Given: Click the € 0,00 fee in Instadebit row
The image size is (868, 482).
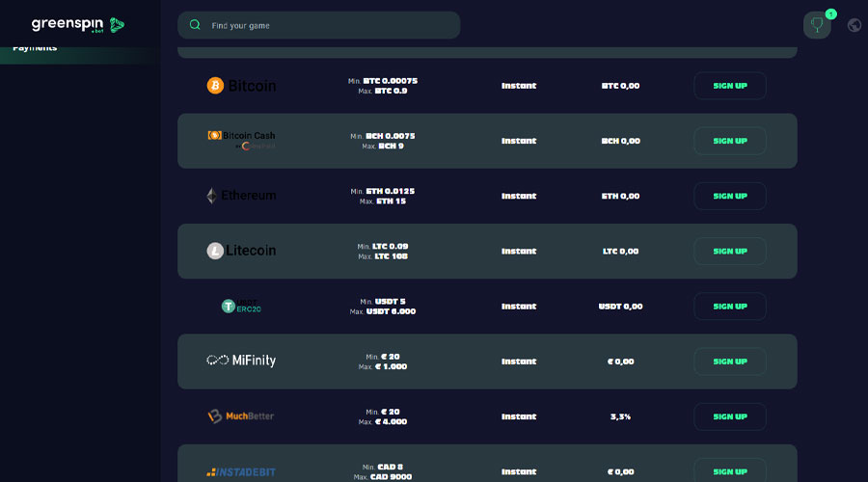Looking at the screenshot, I should coord(620,472).
